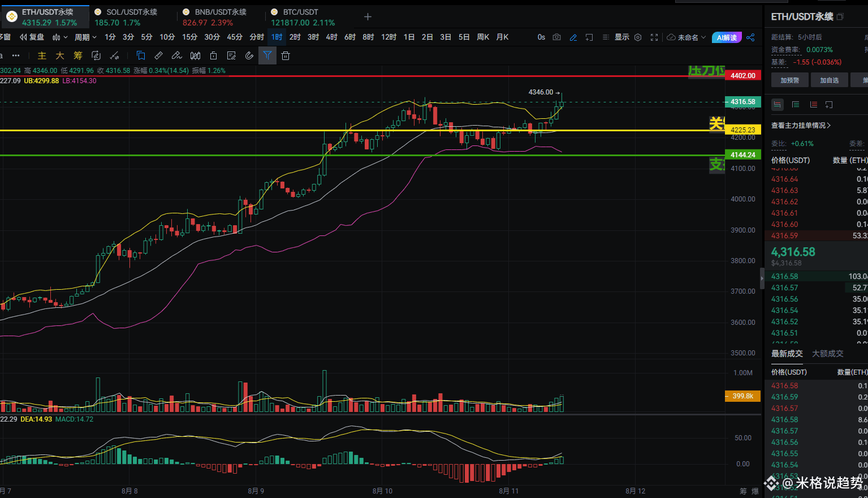Add a new symbol tab with plus

coord(368,16)
